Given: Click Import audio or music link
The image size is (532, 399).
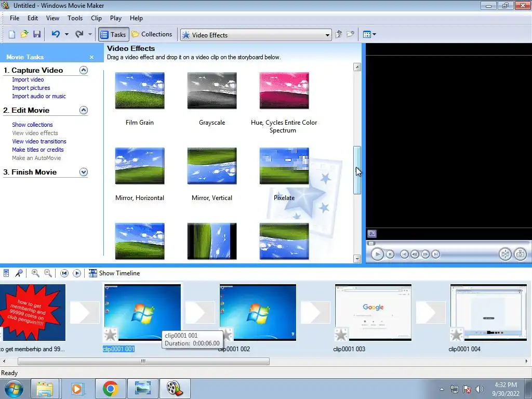Looking at the screenshot, I should [x=39, y=96].
